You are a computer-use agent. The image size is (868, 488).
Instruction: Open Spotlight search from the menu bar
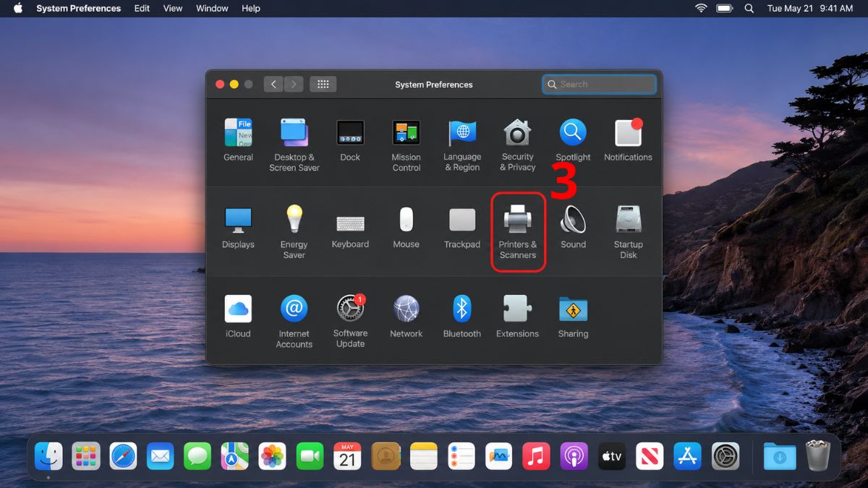pos(749,9)
